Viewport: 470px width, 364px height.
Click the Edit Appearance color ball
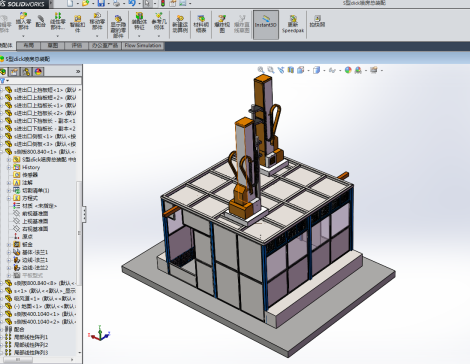click(x=348, y=70)
